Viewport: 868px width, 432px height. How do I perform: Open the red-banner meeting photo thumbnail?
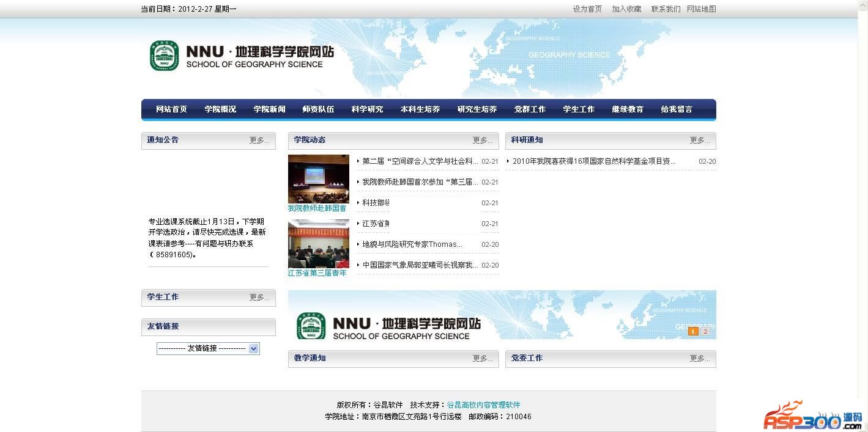pos(318,243)
